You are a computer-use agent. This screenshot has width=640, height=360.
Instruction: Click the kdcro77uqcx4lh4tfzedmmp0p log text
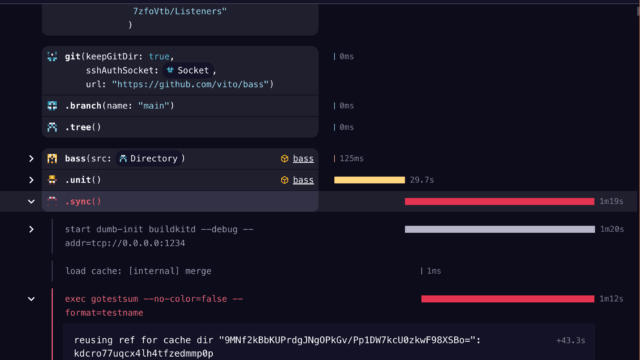144,353
